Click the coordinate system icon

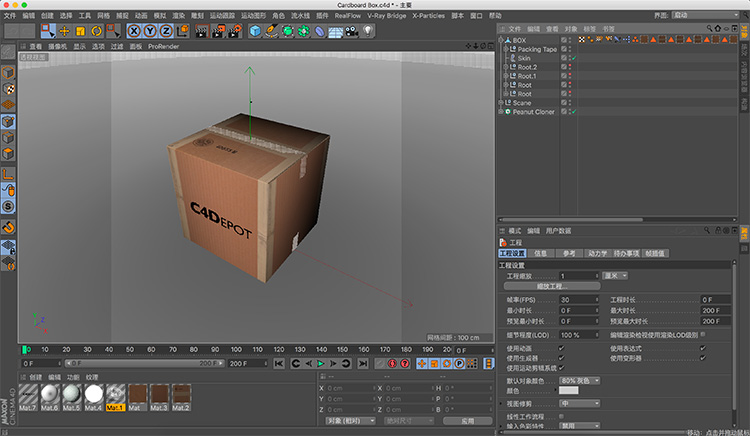pos(183,31)
